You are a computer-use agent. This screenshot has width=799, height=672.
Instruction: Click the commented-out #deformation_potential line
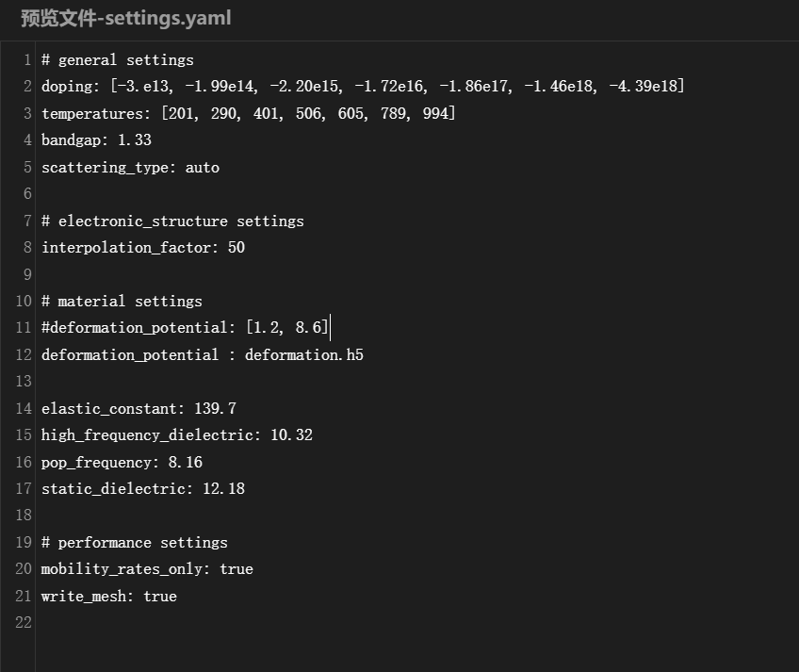[185, 328]
